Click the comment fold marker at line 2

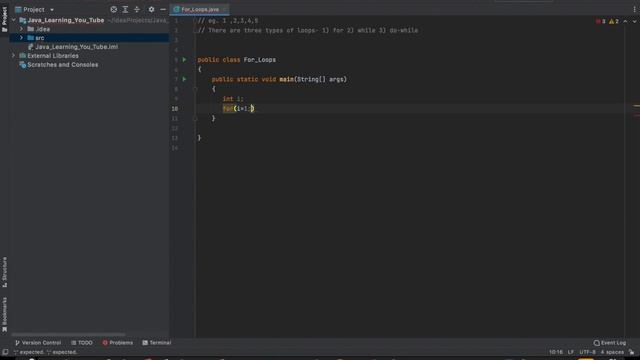(195, 30)
